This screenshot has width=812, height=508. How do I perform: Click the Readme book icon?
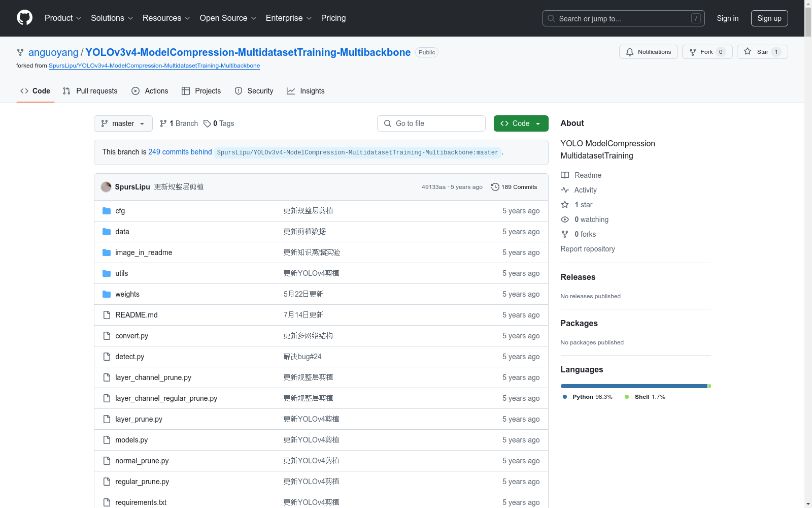[565, 175]
